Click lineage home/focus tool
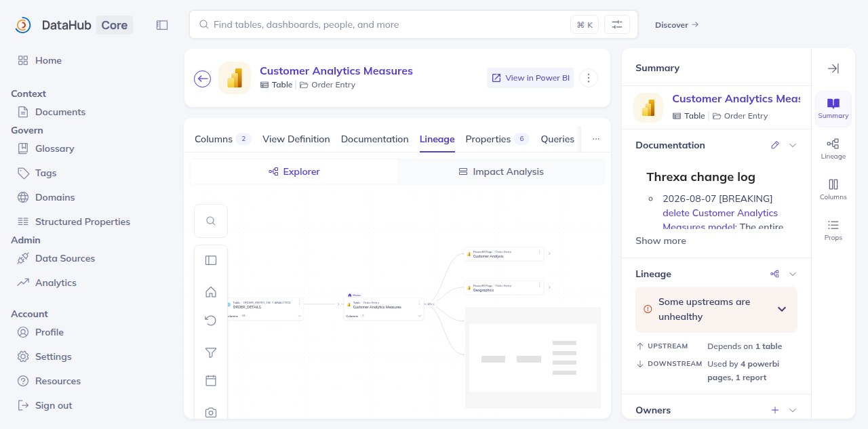The height and width of the screenshot is (429, 868). (x=211, y=292)
